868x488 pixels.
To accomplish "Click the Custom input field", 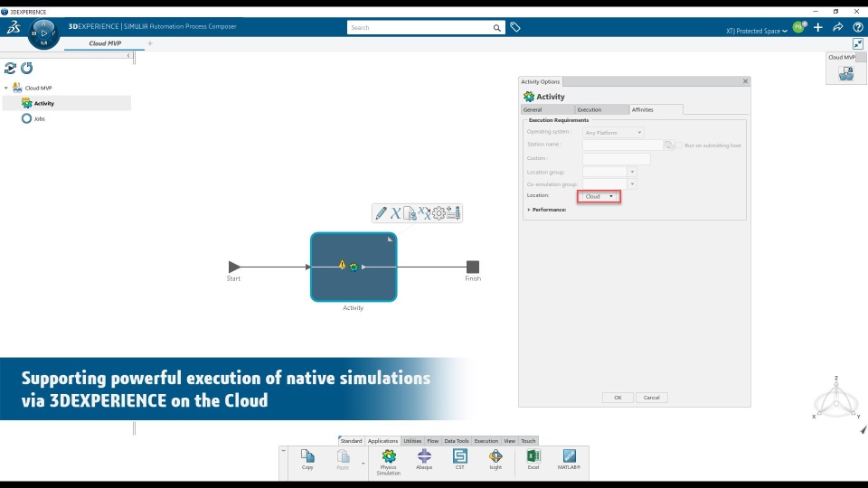I will (x=617, y=159).
